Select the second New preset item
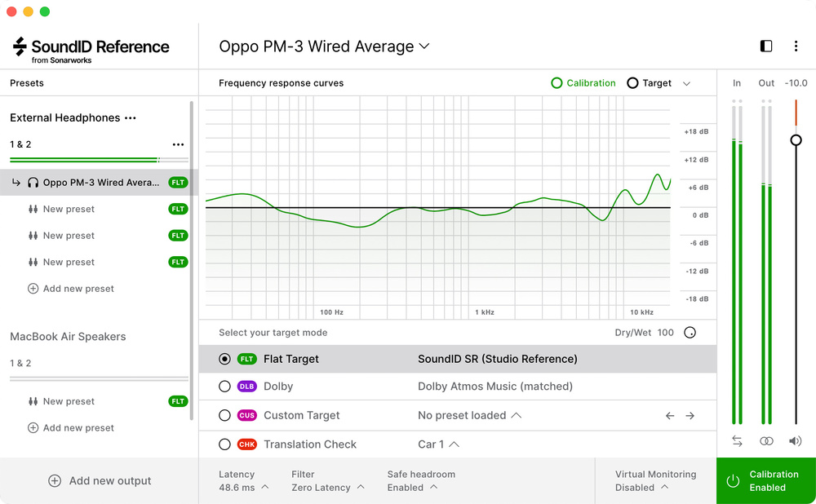Image resolution: width=816 pixels, height=504 pixels. coord(69,236)
